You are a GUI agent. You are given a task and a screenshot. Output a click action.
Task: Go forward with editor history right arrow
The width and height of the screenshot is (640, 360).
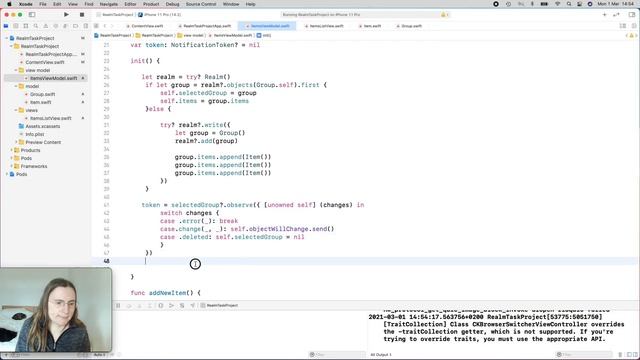112,26
